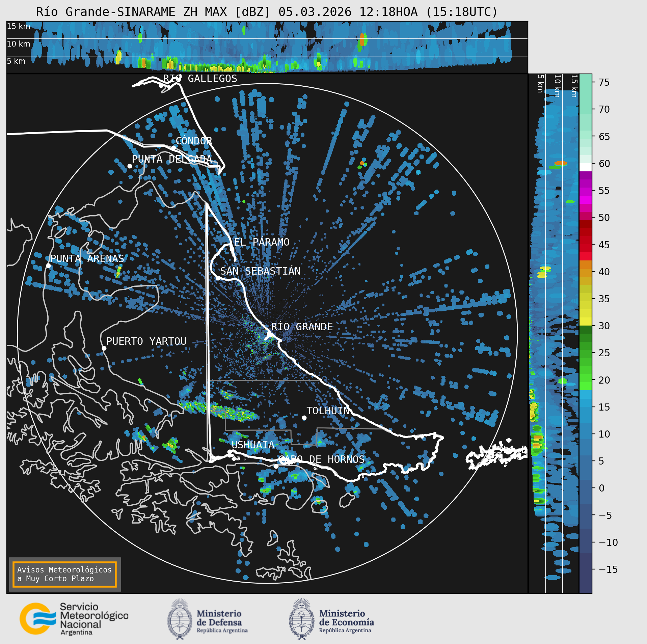This screenshot has height=644, width=647.
Task: Click the USHUAIA map label
Action: click(253, 445)
